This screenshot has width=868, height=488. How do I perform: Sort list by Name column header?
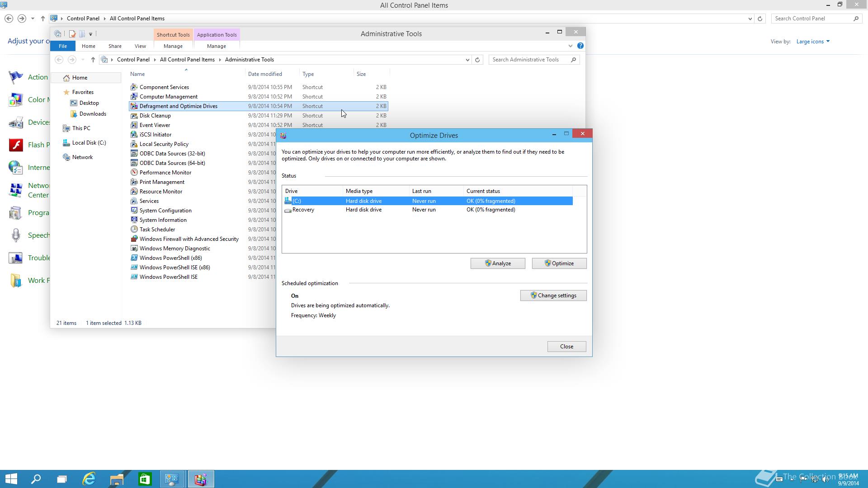pyautogui.click(x=186, y=74)
